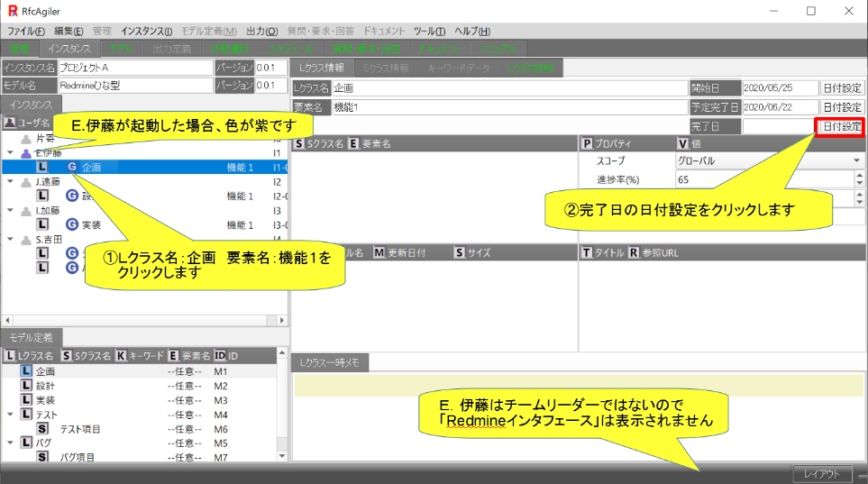Screen dimensions: 868x484
Task: Click the G global icon beside 企画
Action: pos(72,167)
